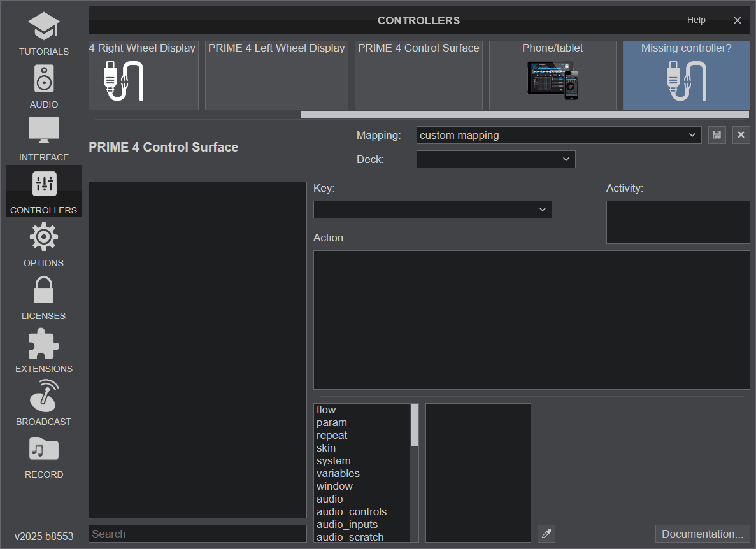The image size is (756, 549).
Task: Click the save mapping floppy icon
Action: coord(717,135)
